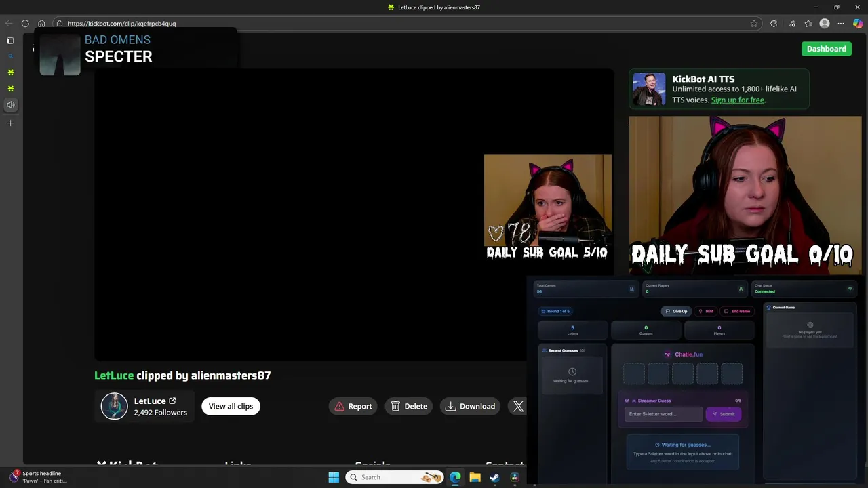Share the clip on X
Image resolution: width=868 pixels, height=488 pixels.
(x=518, y=406)
